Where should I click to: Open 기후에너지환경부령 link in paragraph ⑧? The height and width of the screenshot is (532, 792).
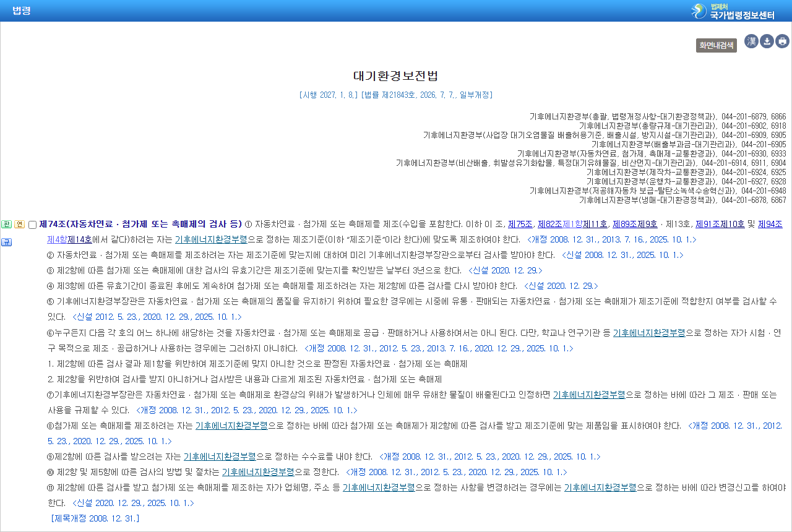[231, 425]
